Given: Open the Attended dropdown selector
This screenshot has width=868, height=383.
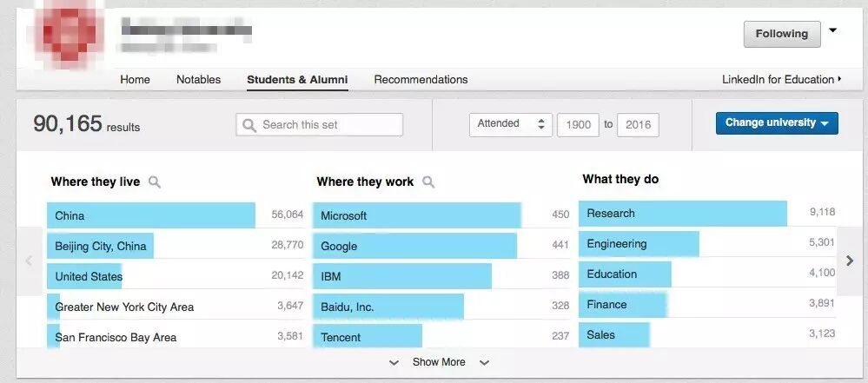Looking at the screenshot, I should click(510, 124).
